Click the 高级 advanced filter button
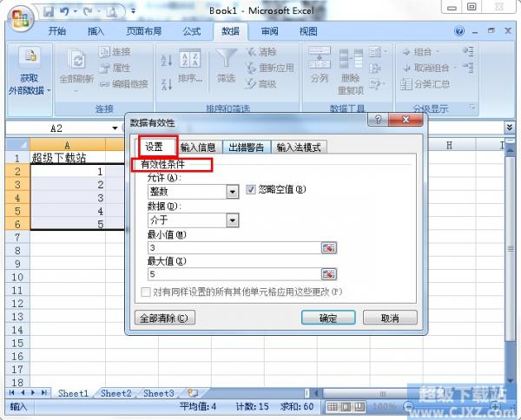The height and width of the screenshot is (420, 521). coord(261,84)
